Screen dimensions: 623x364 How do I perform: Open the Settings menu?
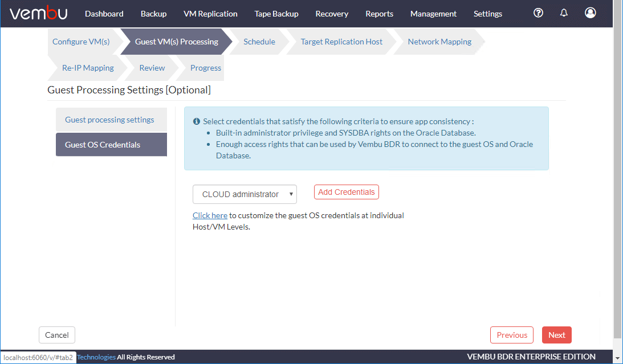488,14
